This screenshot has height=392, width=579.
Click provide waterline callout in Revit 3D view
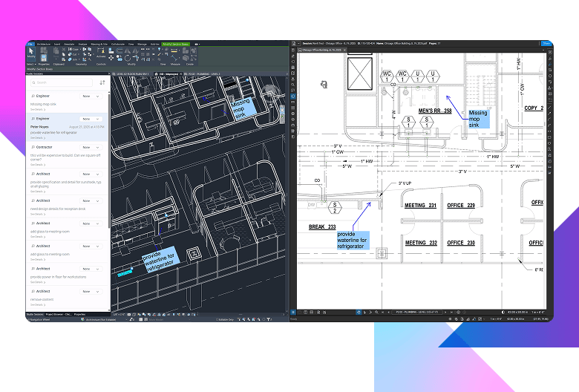(x=160, y=260)
